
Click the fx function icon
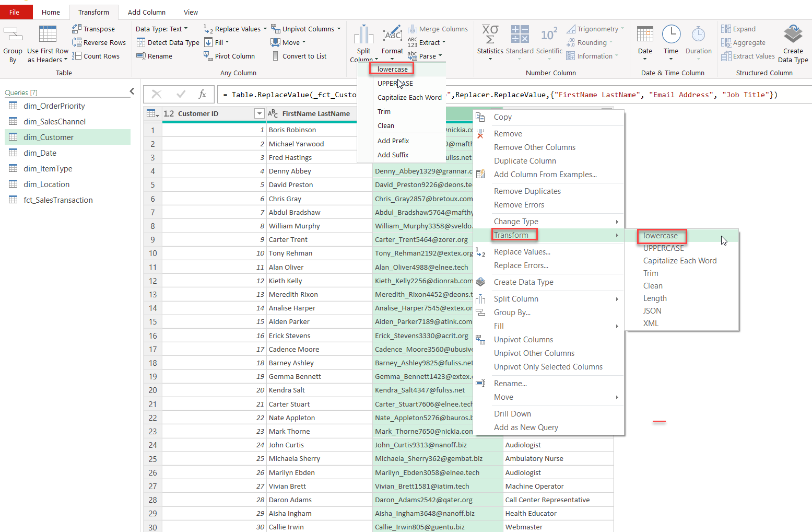pos(203,94)
